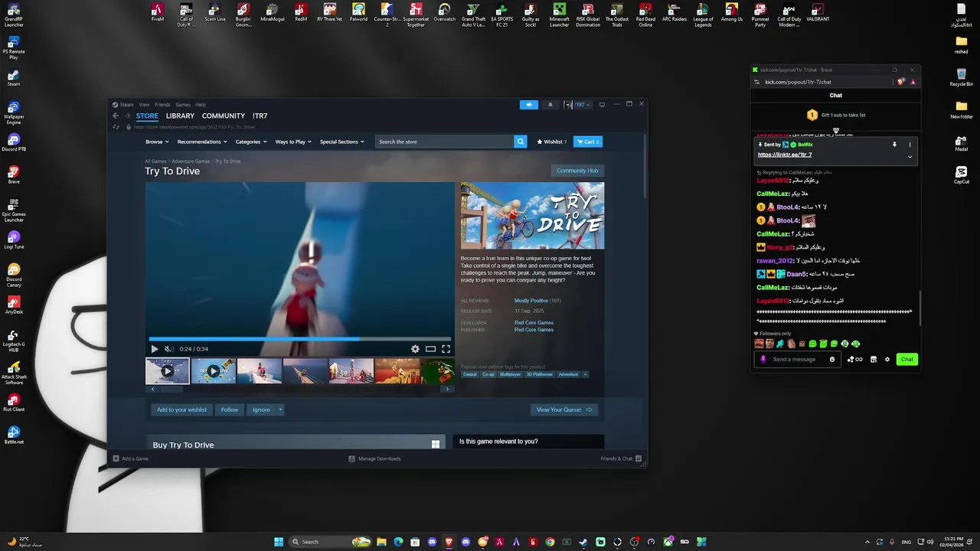Pin icon on Kick chat pinned message
Viewport: 980px width, 551px height.
[x=894, y=145]
